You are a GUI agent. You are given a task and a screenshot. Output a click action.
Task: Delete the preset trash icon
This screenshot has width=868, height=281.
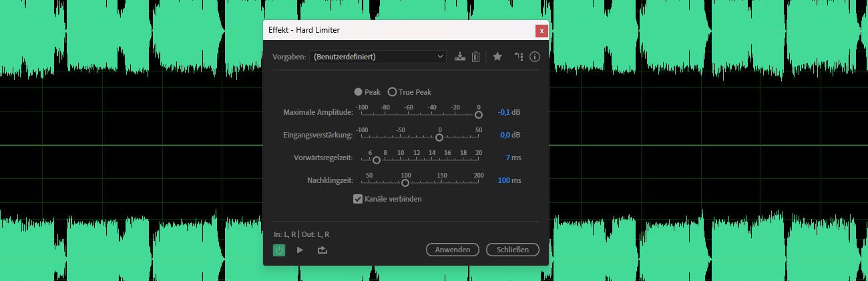click(x=475, y=57)
